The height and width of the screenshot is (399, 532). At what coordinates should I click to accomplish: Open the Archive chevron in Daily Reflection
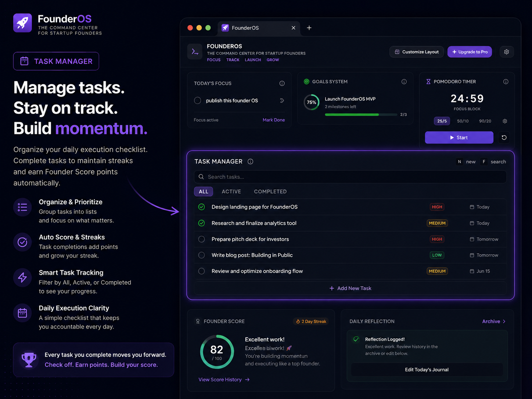click(504, 321)
